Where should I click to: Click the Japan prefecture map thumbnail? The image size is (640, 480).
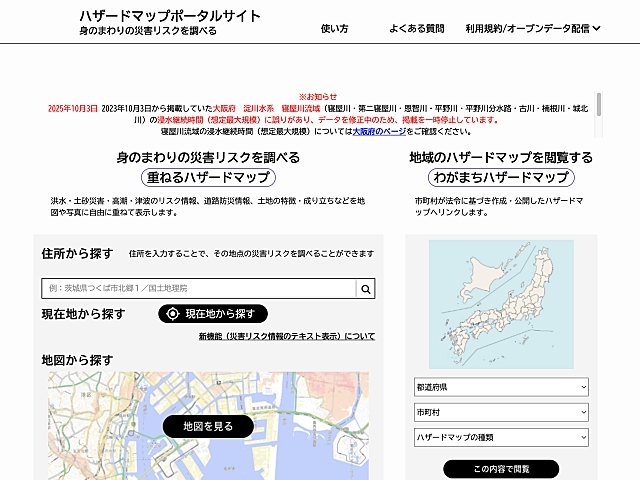tap(501, 304)
